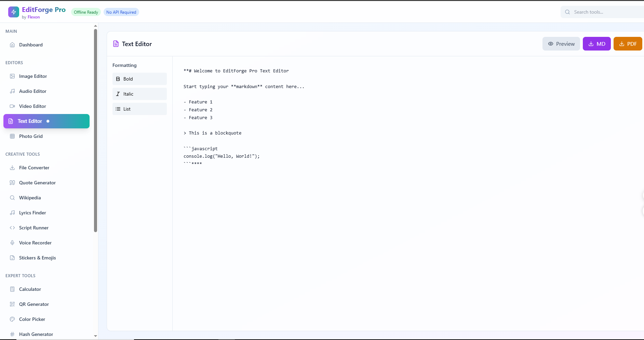The image size is (644, 340).
Task: Open the File Converter tool
Action: pyautogui.click(x=46, y=168)
